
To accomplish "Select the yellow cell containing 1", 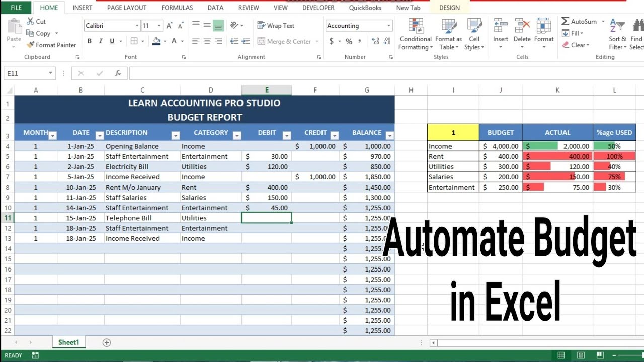I will click(453, 133).
